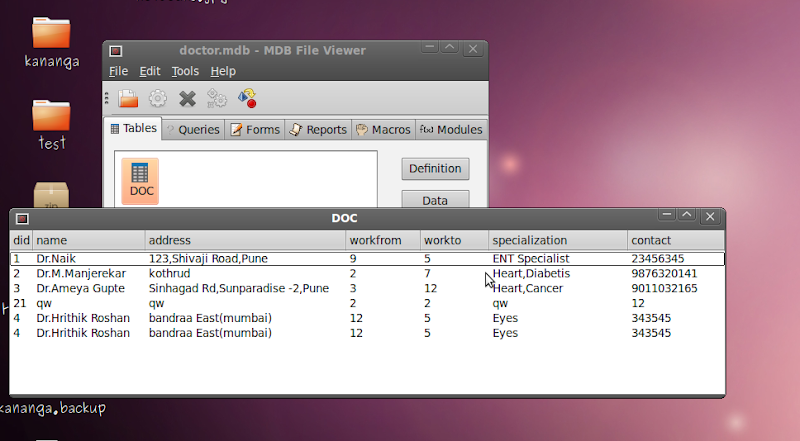Open a database file with folder icon
Screen dimensions: 800x441
click(x=128, y=99)
